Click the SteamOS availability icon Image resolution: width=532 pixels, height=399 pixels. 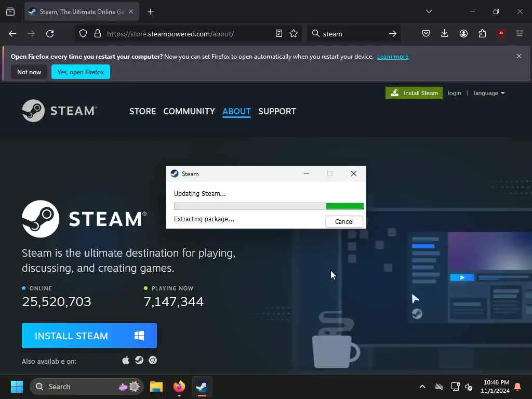(x=139, y=360)
